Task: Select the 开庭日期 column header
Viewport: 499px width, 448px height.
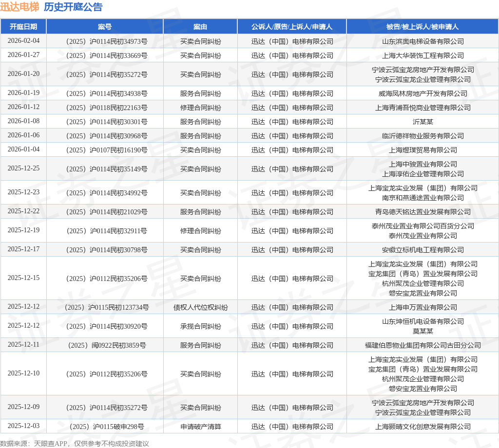Action: (x=23, y=27)
